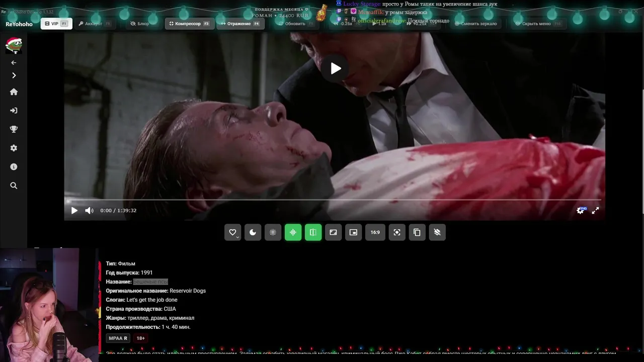
Task: Click the blurred Название title value
Action: [150, 282]
